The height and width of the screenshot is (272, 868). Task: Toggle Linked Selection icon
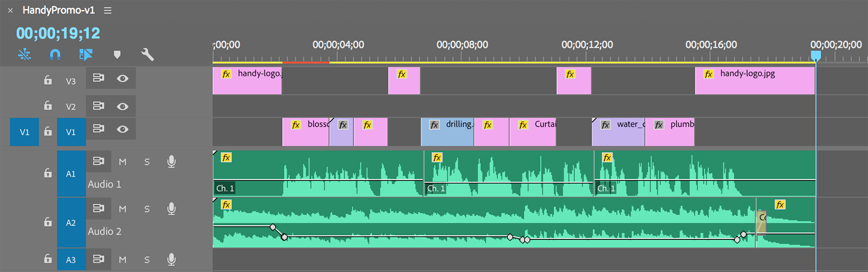85,54
